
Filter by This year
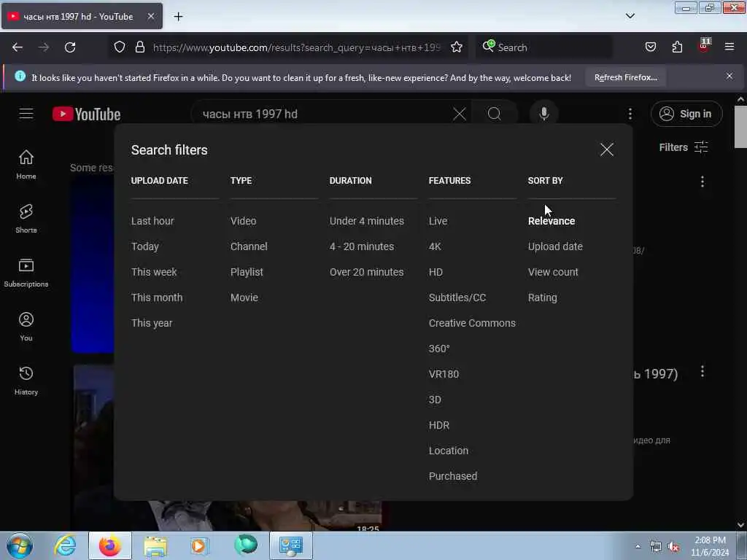point(152,323)
